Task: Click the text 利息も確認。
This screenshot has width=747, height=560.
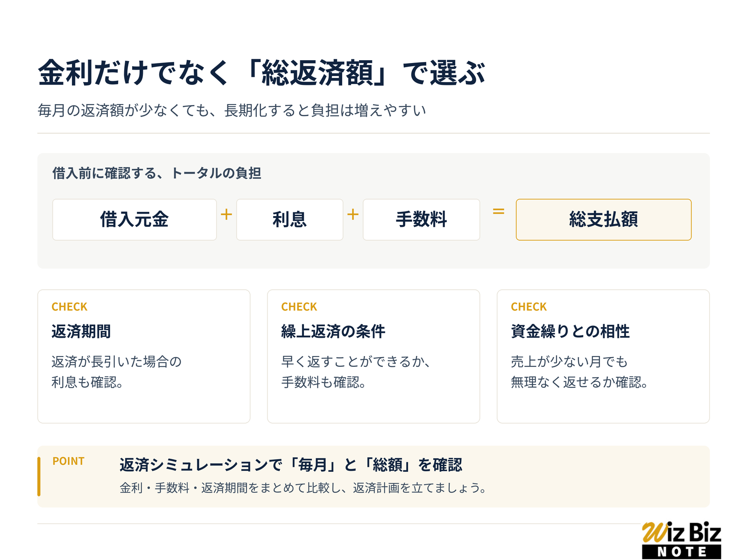Action: tap(87, 382)
